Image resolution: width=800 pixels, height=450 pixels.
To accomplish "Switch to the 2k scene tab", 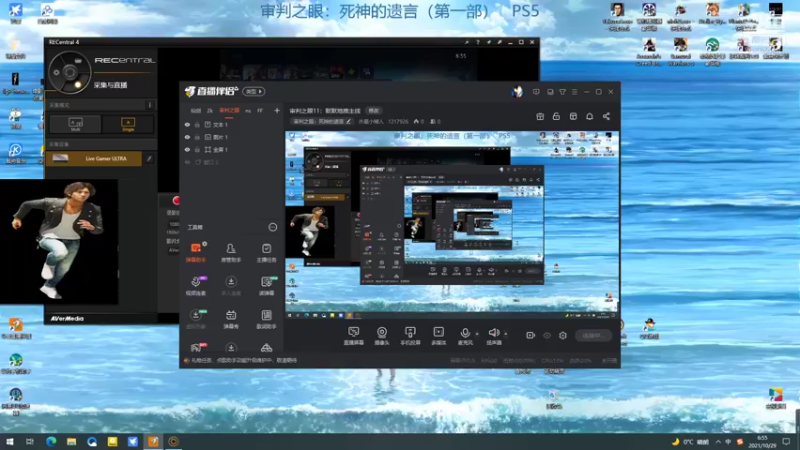I will [210, 111].
